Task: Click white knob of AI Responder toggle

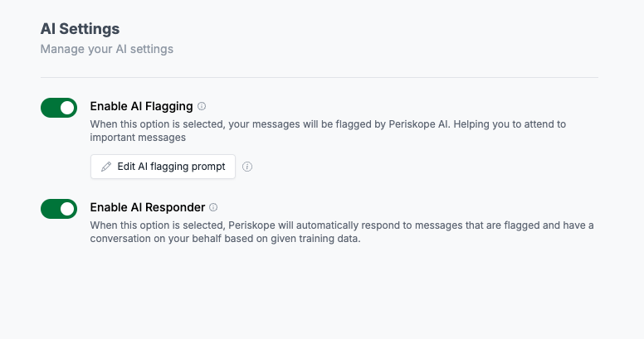Action: pyautogui.click(x=67, y=209)
